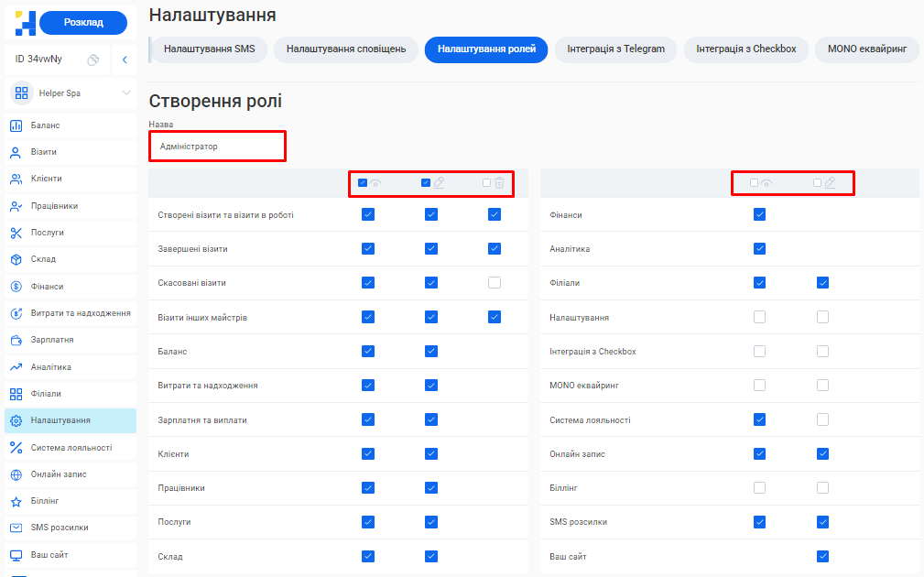Disable the Фінанси view checkbox
Viewport: 924px width, 577px height.
[x=759, y=214]
